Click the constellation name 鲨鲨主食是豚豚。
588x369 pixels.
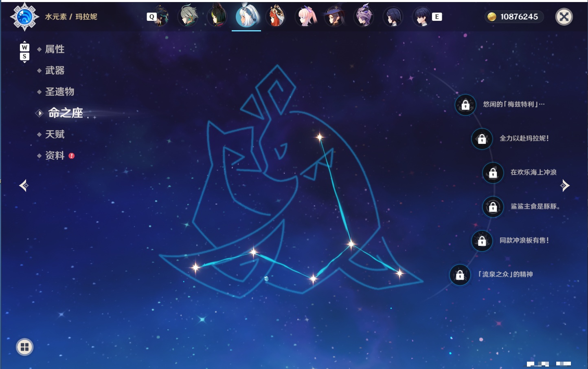tap(535, 206)
